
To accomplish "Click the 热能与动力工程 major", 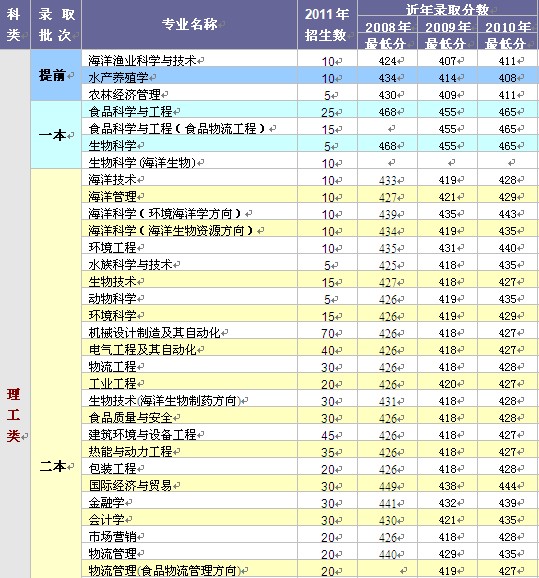I will coord(130,452).
